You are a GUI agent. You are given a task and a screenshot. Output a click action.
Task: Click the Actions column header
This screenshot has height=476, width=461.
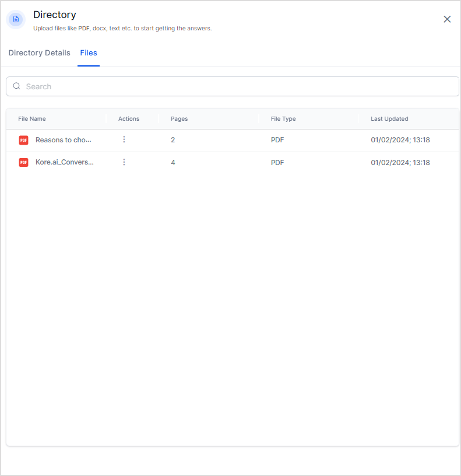coord(129,119)
